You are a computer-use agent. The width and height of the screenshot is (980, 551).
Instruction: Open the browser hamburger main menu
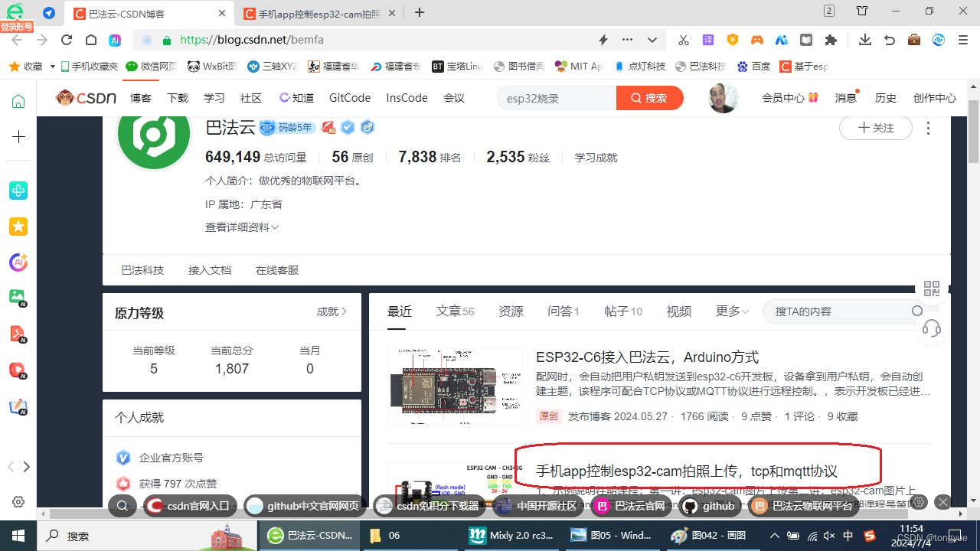click(963, 40)
